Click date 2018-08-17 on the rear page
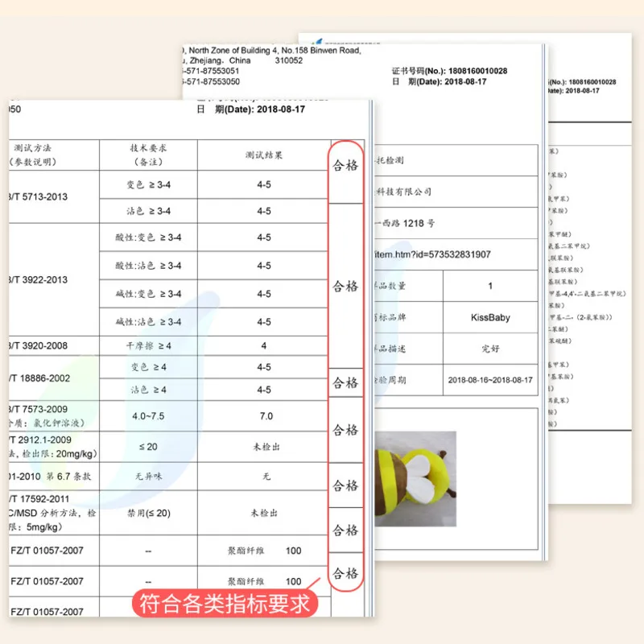 [x=582, y=91]
